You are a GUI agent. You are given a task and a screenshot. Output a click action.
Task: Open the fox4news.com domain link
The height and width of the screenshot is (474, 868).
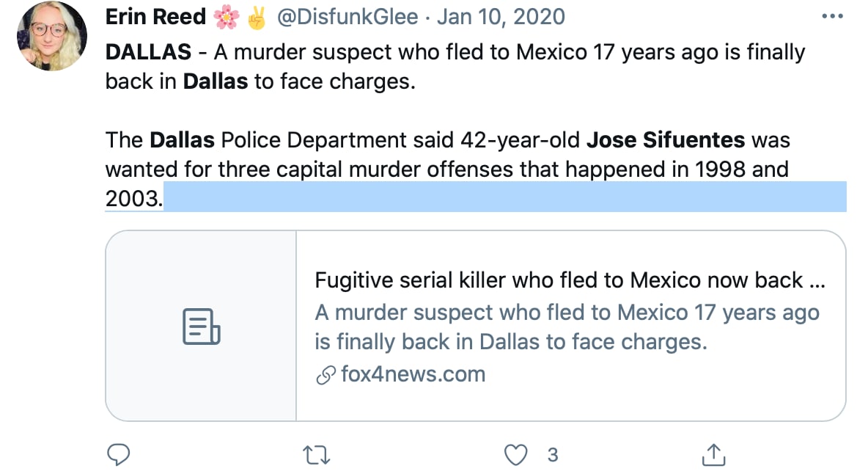413,374
